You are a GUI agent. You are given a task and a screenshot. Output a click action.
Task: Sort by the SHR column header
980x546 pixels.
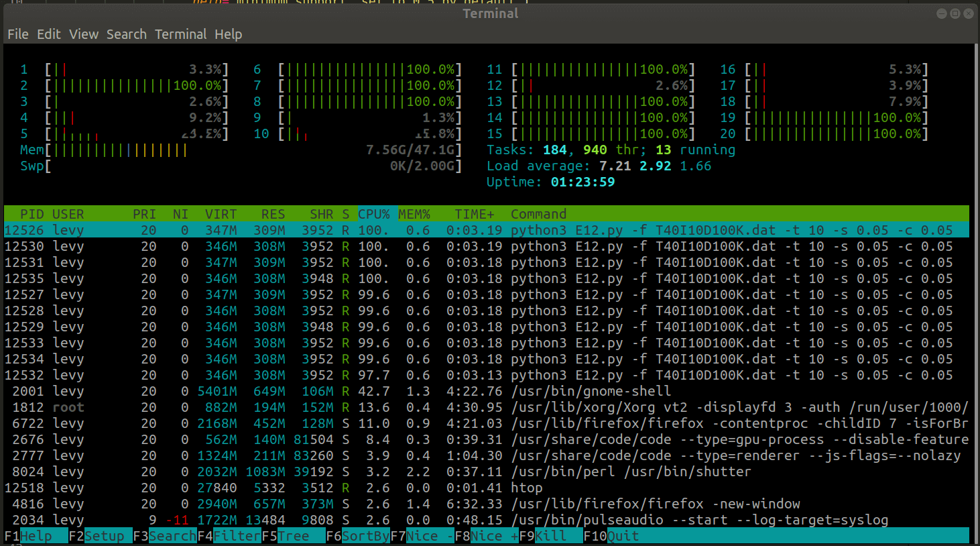click(321, 214)
